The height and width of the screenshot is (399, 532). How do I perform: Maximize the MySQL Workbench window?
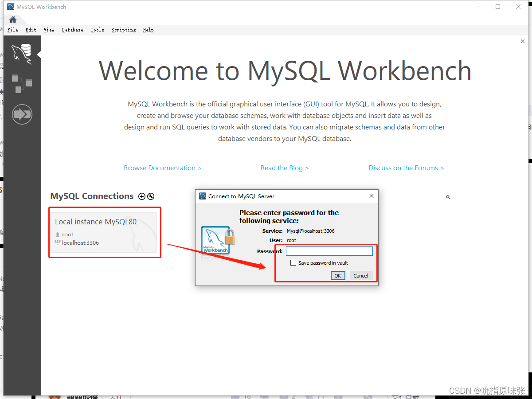(498, 7)
